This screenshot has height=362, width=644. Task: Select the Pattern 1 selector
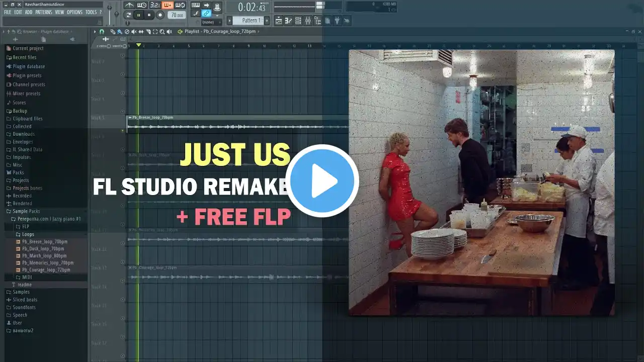click(249, 21)
